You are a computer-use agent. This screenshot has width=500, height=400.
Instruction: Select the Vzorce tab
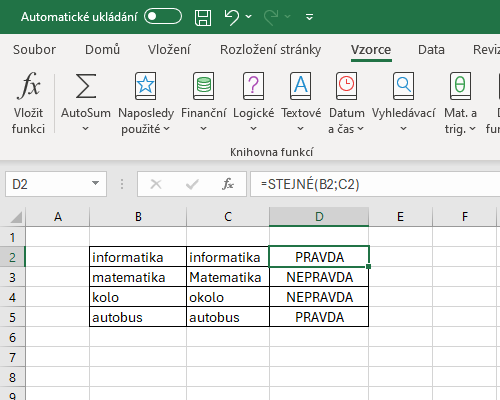click(371, 50)
